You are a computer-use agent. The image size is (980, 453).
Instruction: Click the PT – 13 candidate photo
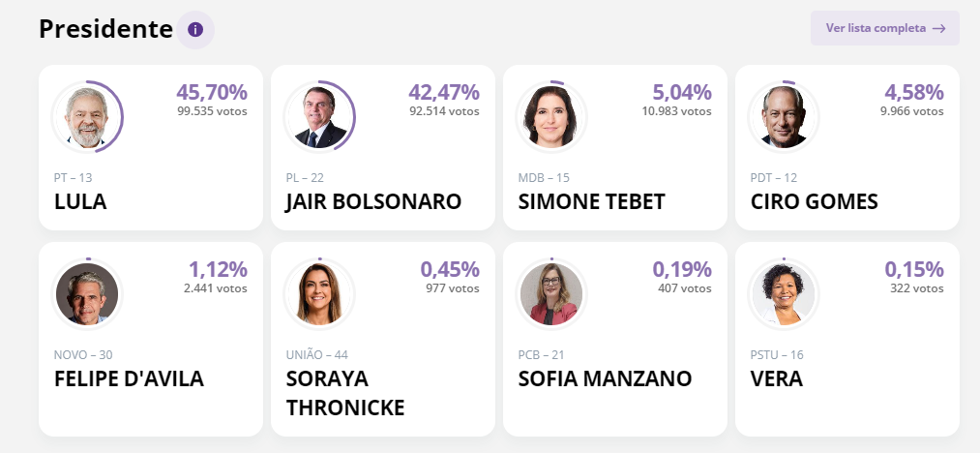coord(87,115)
